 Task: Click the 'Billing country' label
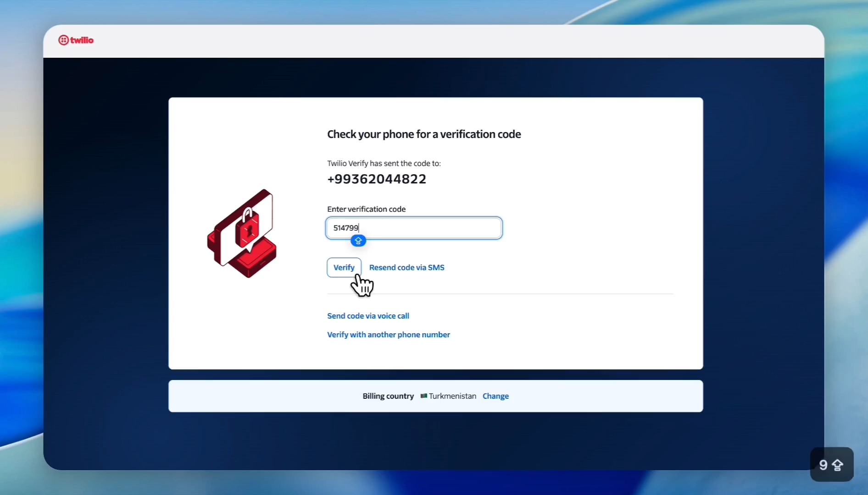click(x=388, y=396)
